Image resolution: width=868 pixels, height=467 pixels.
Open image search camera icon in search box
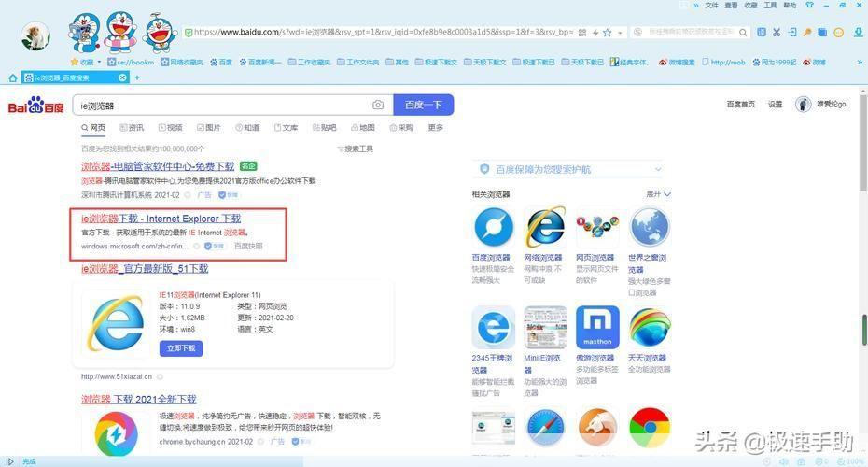tap(378, 105)
